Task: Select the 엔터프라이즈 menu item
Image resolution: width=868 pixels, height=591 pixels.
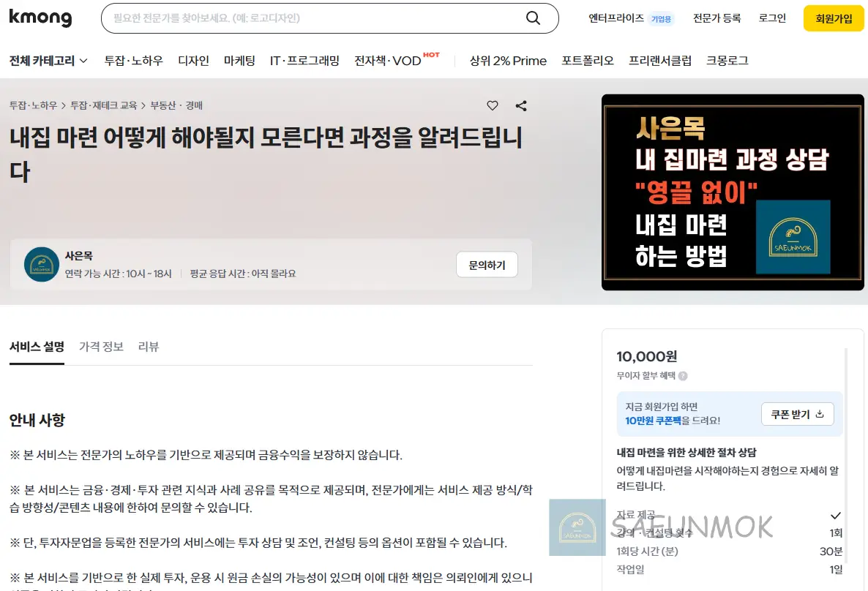Action: tap(616, 18)
